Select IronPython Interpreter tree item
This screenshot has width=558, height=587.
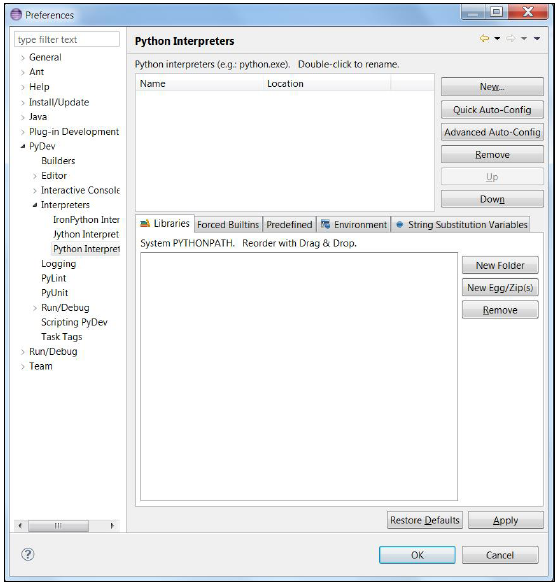click(x=86, y=219)
